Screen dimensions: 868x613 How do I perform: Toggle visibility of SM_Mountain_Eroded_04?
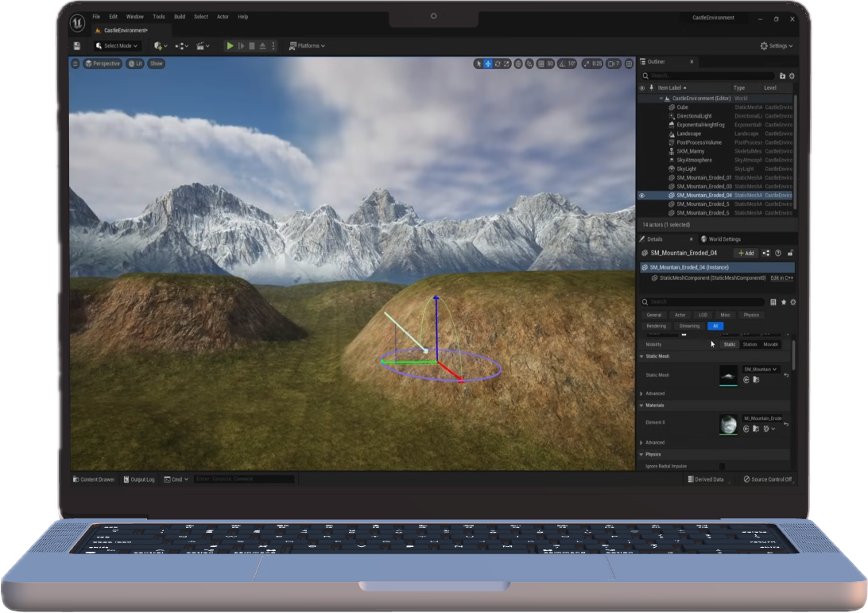(x=641, y=195)
